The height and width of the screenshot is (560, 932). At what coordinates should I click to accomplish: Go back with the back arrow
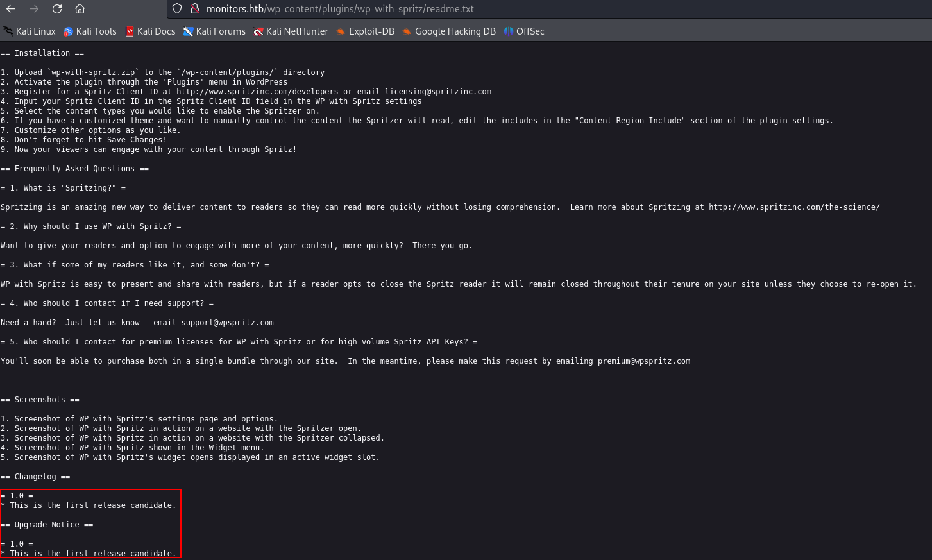point(11,9)
